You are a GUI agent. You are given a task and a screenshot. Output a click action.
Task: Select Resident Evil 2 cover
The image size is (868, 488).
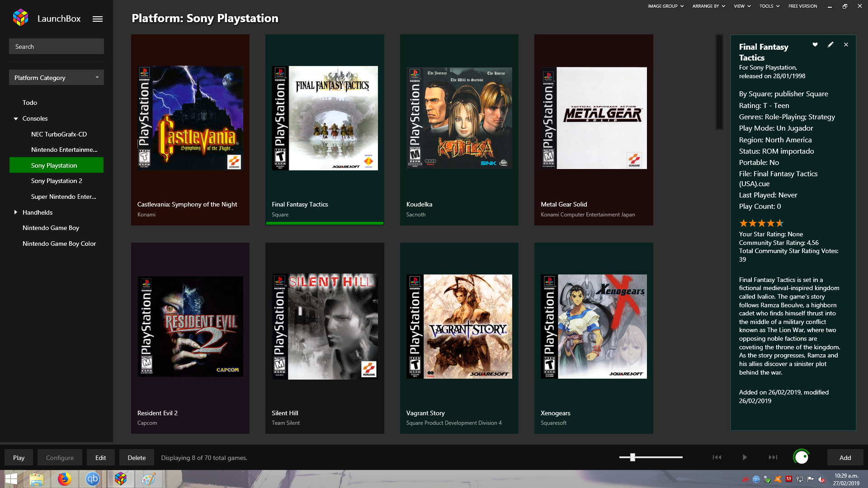point(190,327)
